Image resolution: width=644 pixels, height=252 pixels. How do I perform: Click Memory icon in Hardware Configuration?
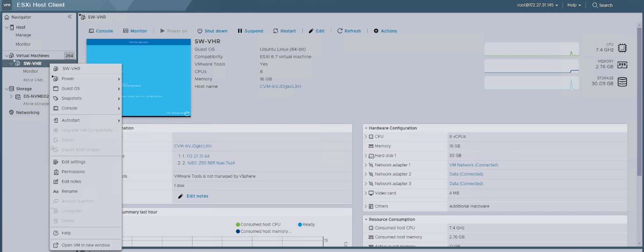371,146
